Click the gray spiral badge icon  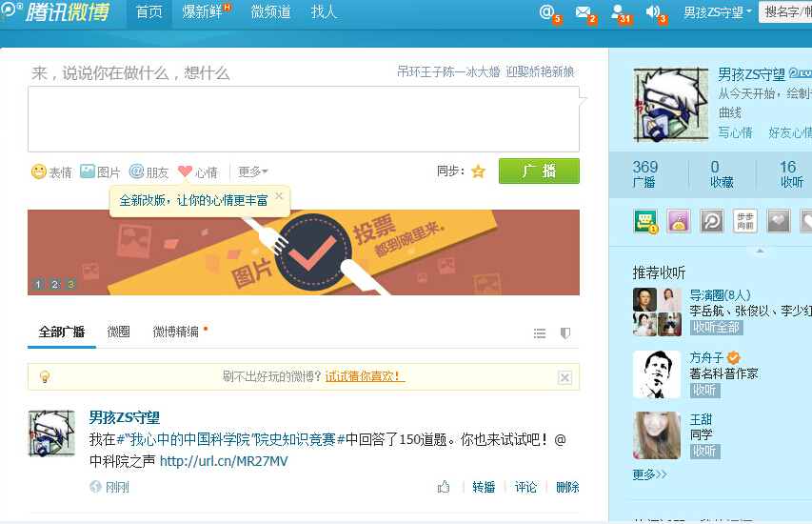click(712, 221)
